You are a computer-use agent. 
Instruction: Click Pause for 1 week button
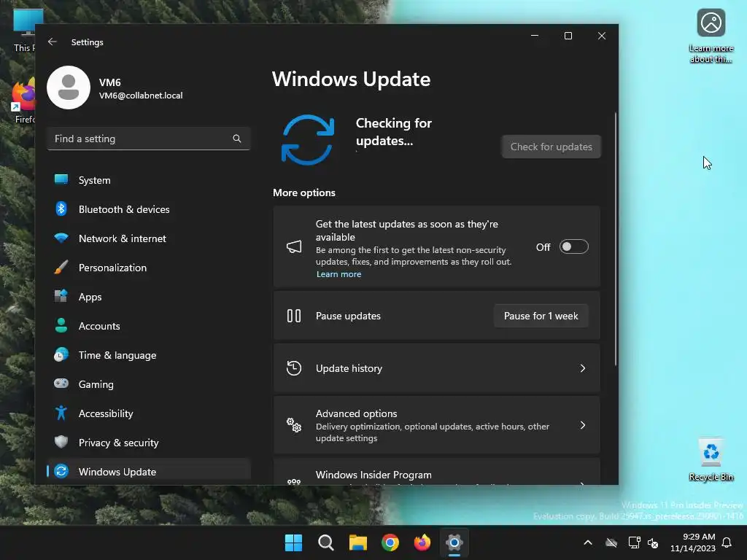pyautogui.click(x=541, y=316)
